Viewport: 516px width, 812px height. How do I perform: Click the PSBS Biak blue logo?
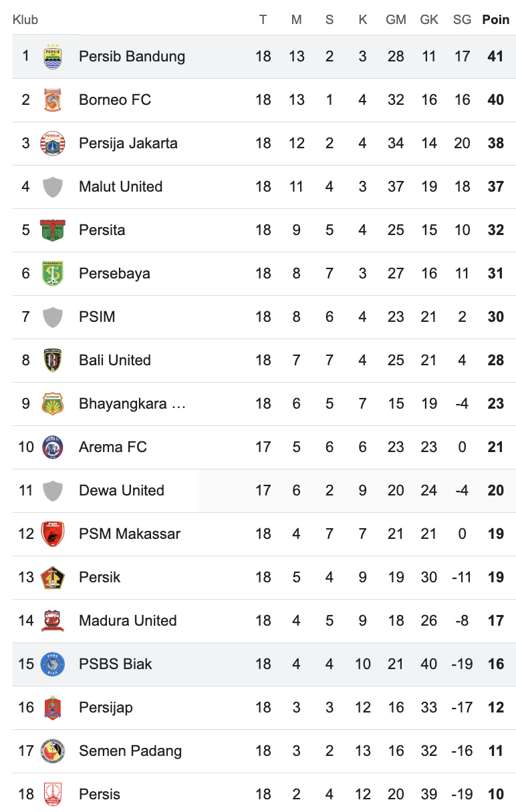coord(53,664)
